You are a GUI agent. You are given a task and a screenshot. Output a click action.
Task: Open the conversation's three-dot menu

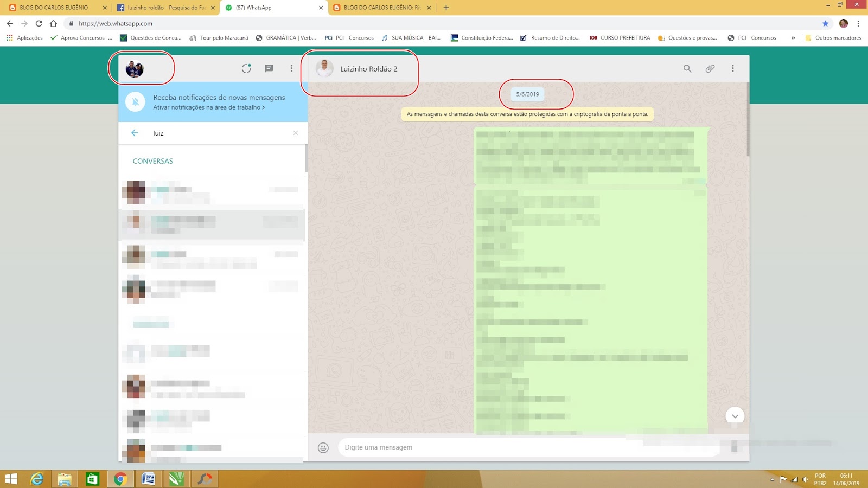pos(732,68)
